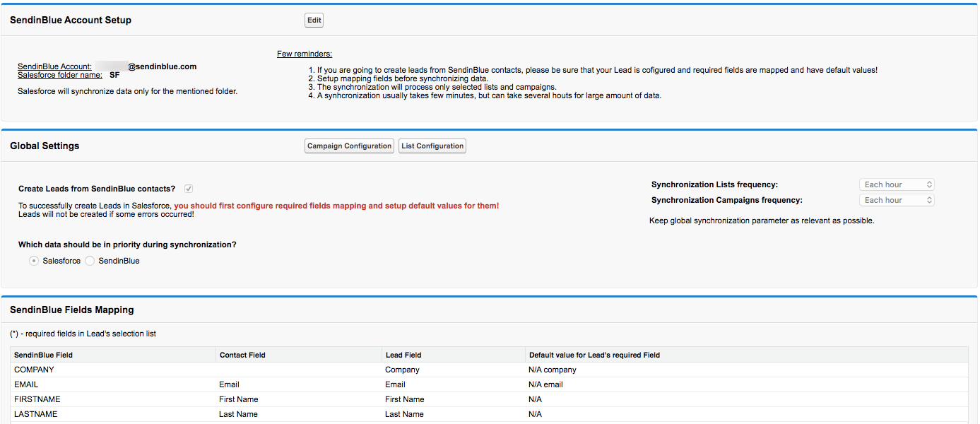Click the SendinBlue Field column header

(x=43, y=355)
